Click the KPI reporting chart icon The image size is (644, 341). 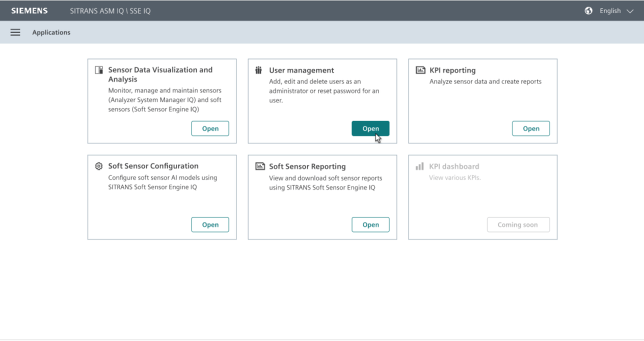click(x=420, y=70)
